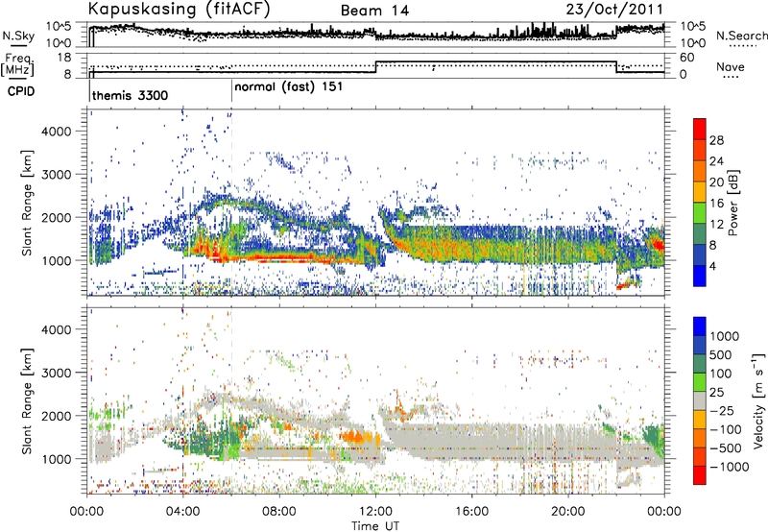The height and width of the screenshot is (532, 768).
Task: Click the 'CPID' row label
Action: coord(21,91)
